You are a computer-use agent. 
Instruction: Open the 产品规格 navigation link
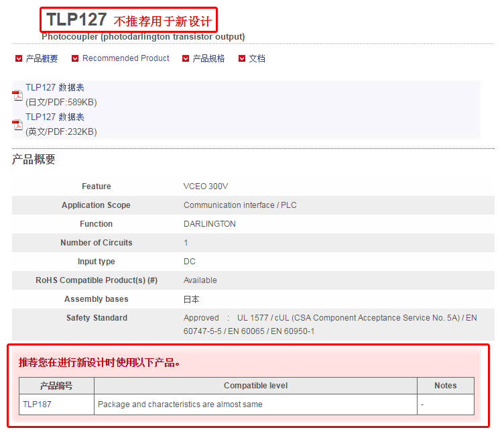[208, 58]
